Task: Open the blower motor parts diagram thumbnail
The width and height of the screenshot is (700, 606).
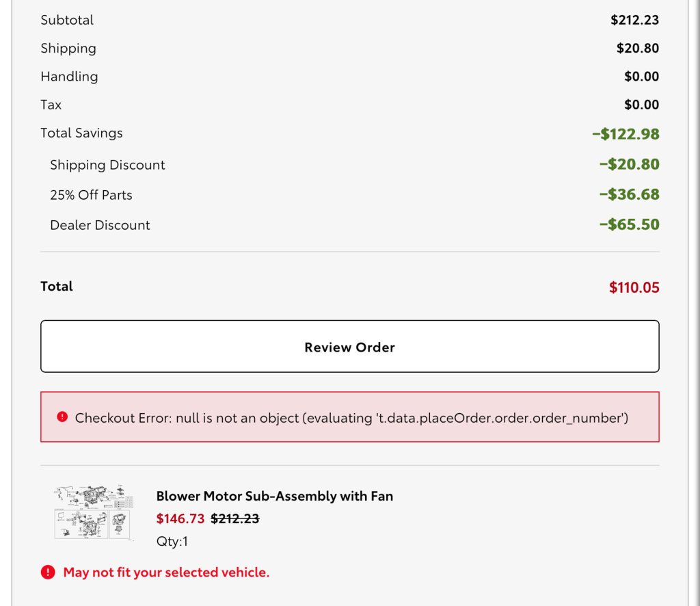Action: 94,513
